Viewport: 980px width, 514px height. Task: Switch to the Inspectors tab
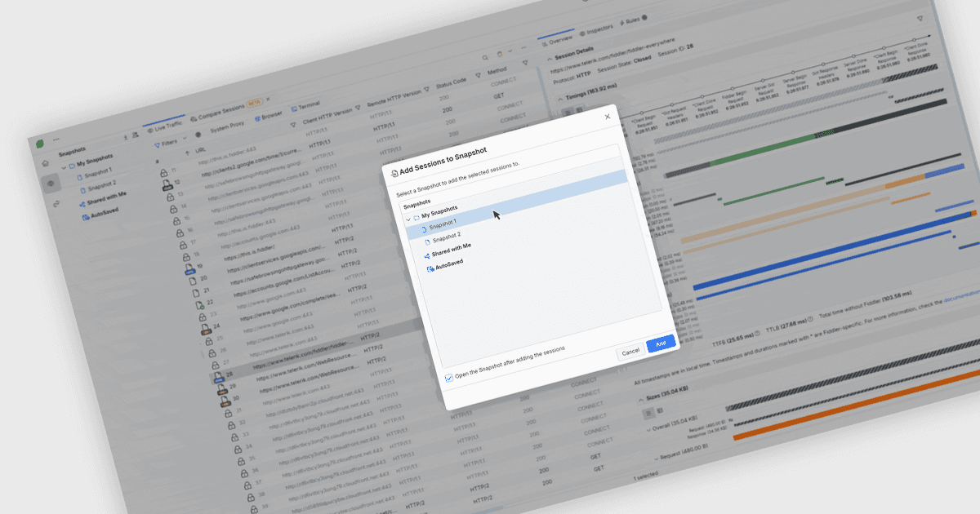595,30
